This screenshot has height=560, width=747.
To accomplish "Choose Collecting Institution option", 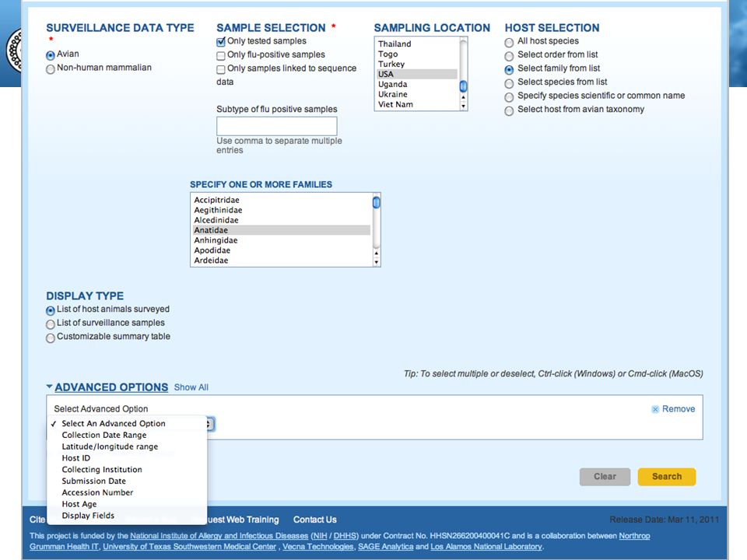I will (127, 469).
